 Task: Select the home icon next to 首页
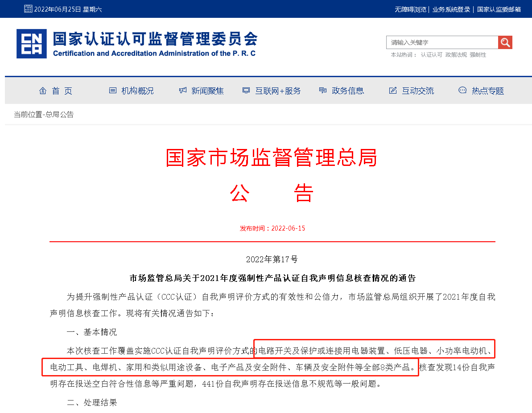(x=42, y=90)
